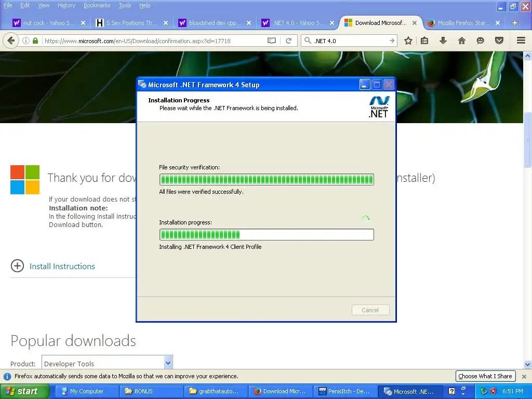The image size is (532, 399).
Task: Save page to Pocket icon
Action: [x=499, y=41]
